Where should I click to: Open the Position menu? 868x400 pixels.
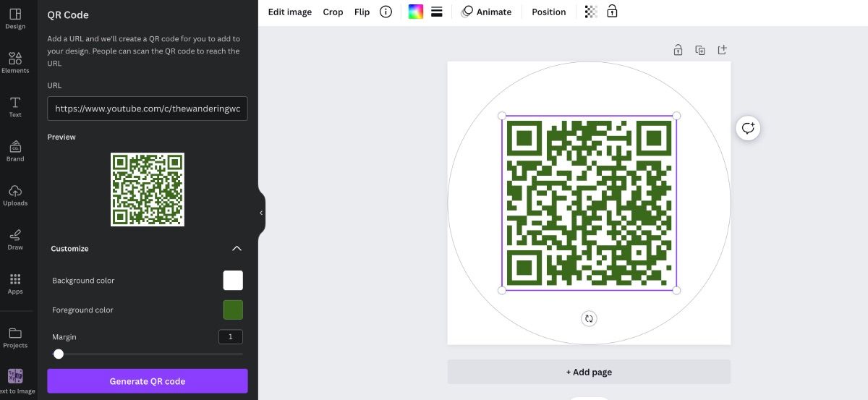[x=548, y=12]
